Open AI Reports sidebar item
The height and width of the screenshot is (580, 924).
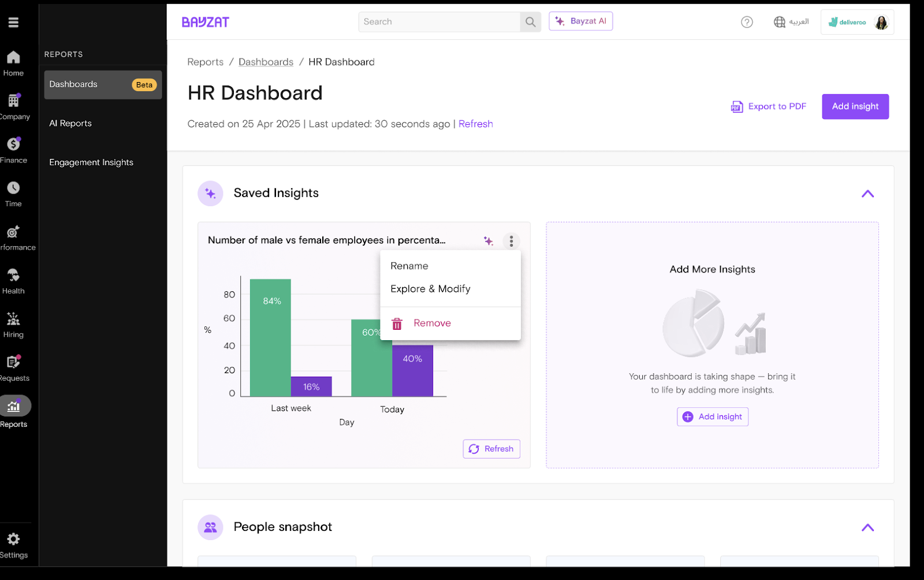[x=70, y=123]
